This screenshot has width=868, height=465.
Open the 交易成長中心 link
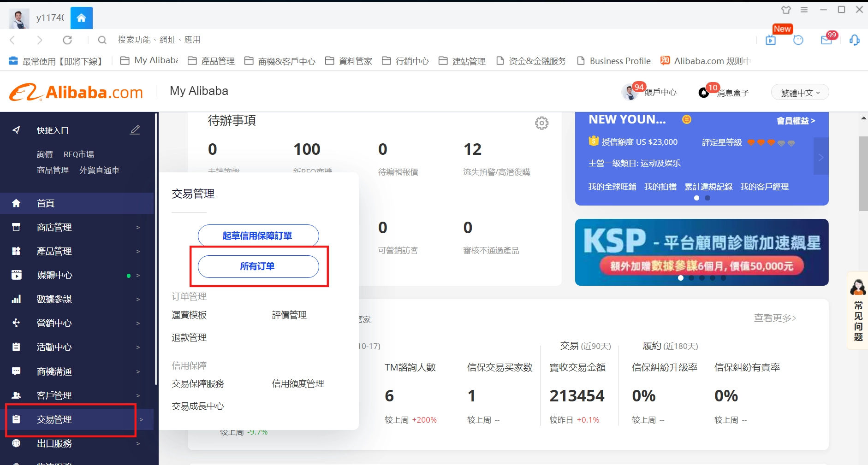(198, 406)
